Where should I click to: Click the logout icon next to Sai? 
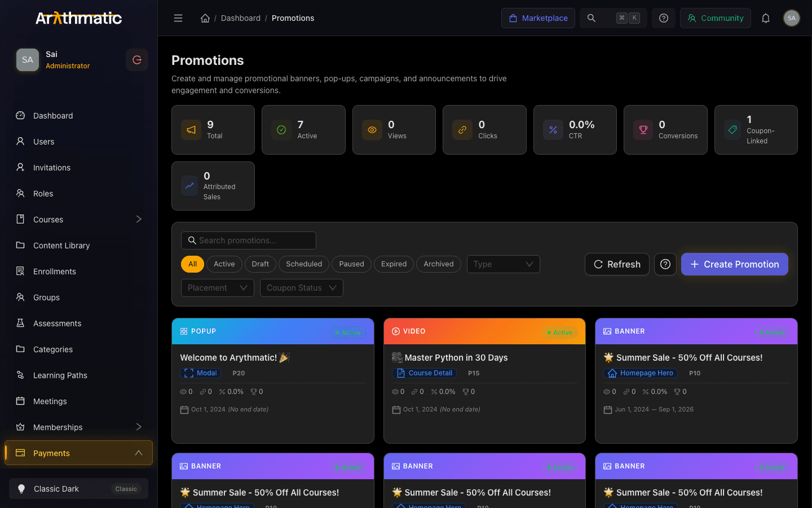[137, 60]
